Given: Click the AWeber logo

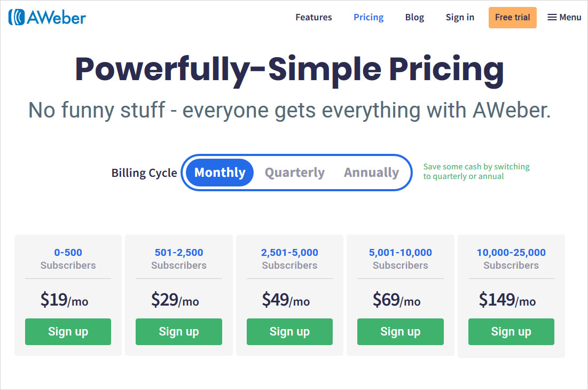Looking at the screenshot, I should pyautogui.click(x=47, y=17).
